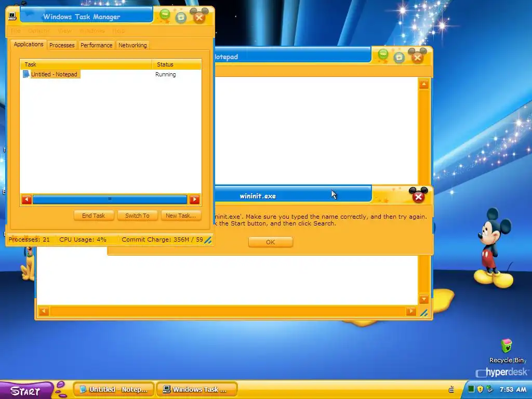The height and width of the screenshot is (399, 532).
Task: Click Notepad's horizontal scroll left arrow
Action: (x=44, y=311)
